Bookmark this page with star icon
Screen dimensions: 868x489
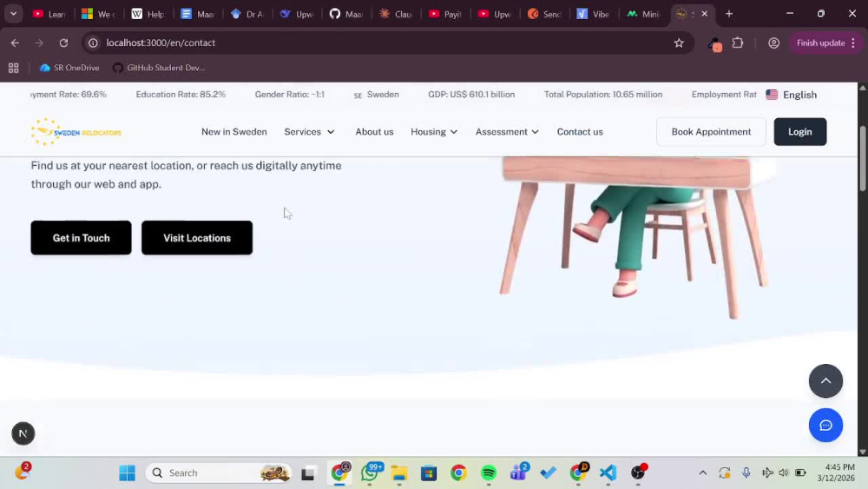(679, 43)
